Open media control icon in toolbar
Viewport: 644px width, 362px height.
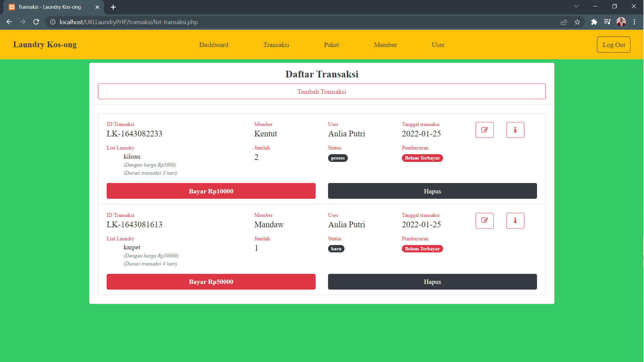point(607,22)
